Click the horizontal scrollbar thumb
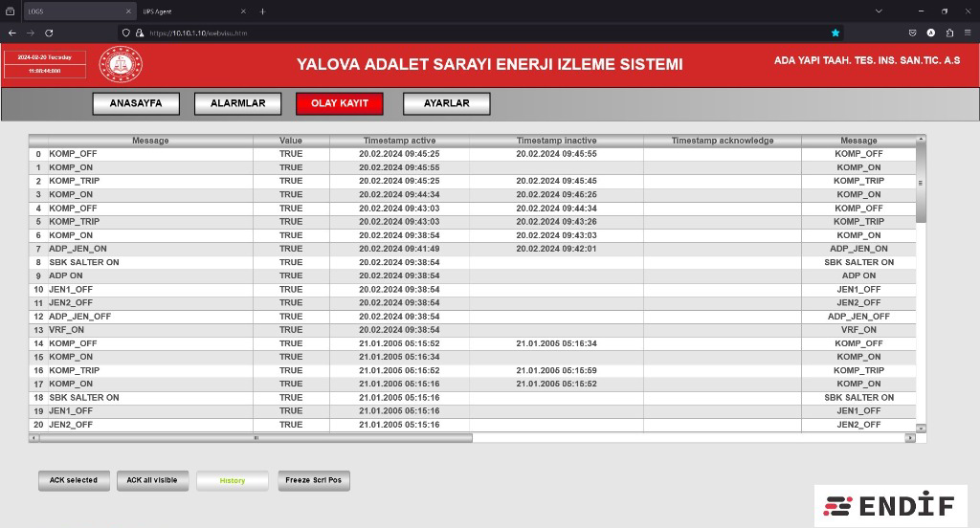The height and width of the screenshot is (528, 980). tap(256, 438)
